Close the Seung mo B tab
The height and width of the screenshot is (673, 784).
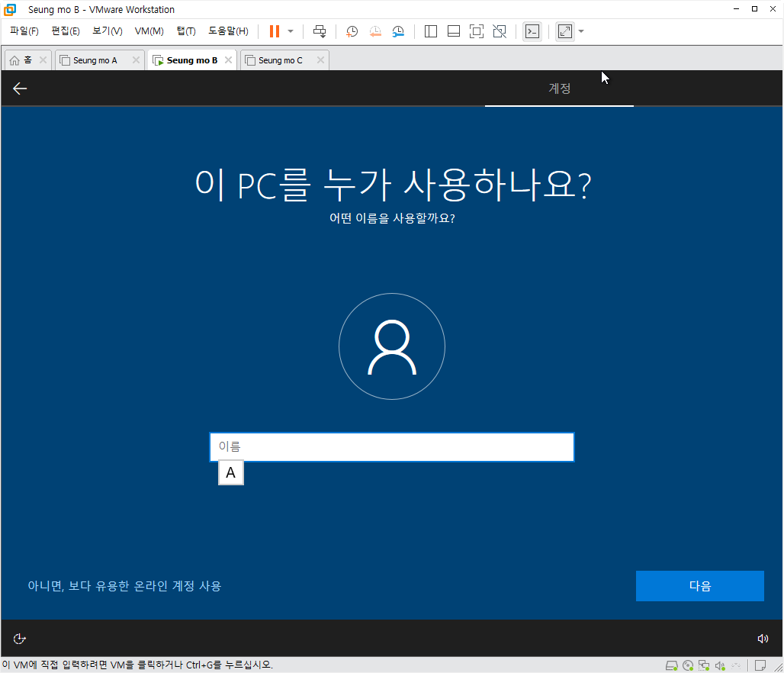(229, 60)
